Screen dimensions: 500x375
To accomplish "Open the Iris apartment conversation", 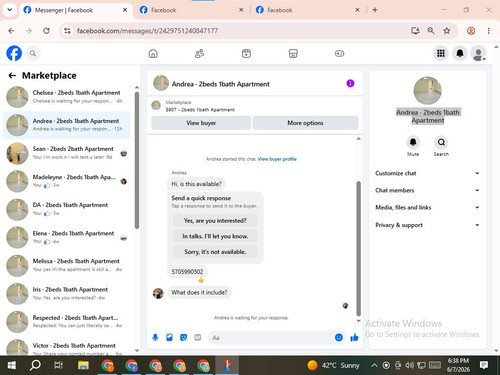I will 66,294.
